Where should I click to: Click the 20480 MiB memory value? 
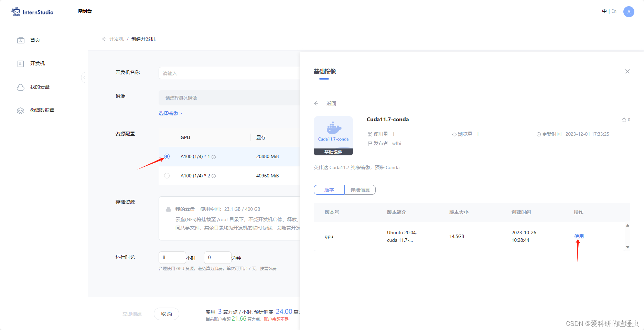[x=267, y=156]
